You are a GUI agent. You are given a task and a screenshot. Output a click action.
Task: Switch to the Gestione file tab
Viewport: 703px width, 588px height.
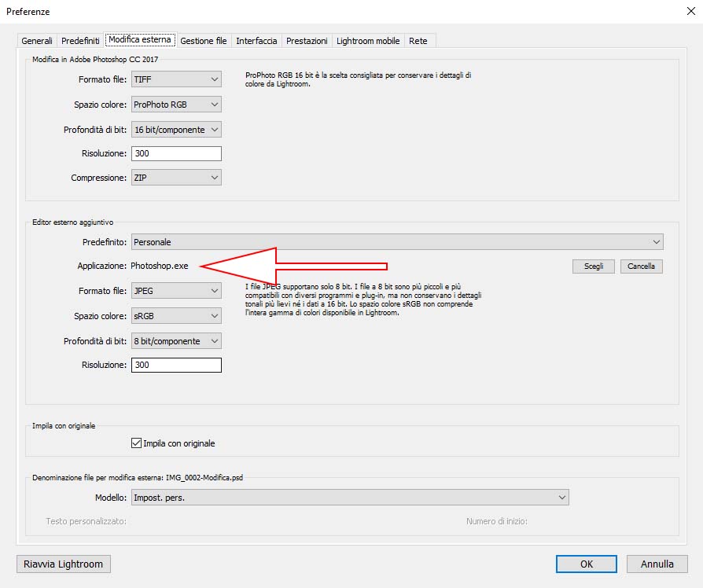click(204, 41)
